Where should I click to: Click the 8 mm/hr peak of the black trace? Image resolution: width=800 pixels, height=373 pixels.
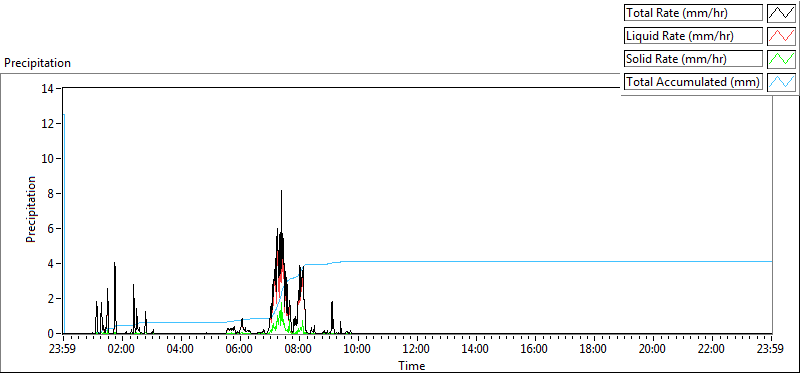click(281, 191)
